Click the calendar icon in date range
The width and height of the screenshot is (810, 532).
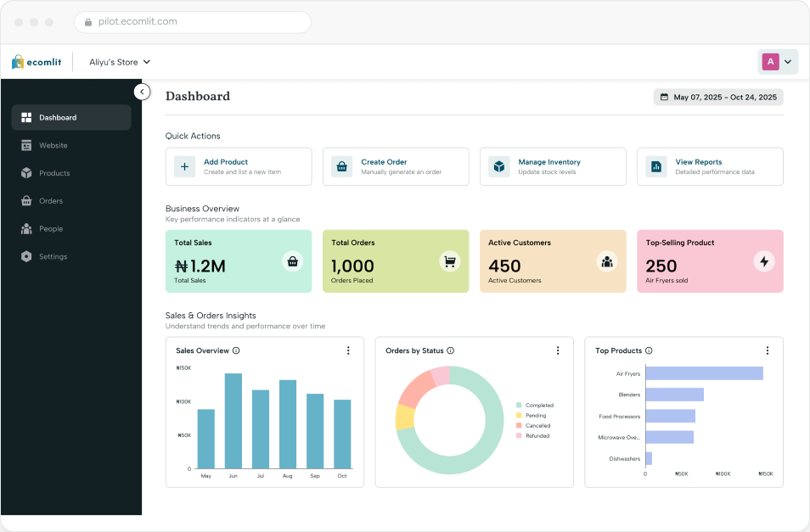pos(664,97)
